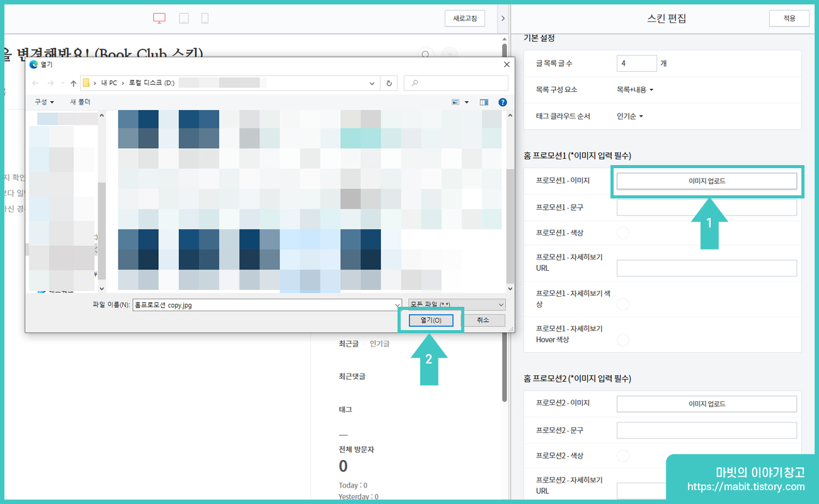Click the search icon in blog preview
This screenshot has height=504, width=819.
tap(426, 55)
